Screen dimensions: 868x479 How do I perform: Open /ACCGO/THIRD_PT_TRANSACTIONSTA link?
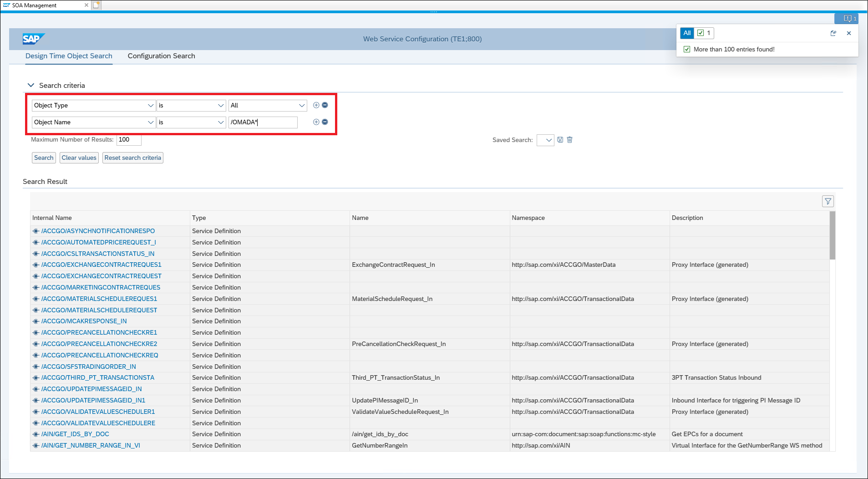tap(98, 377)
